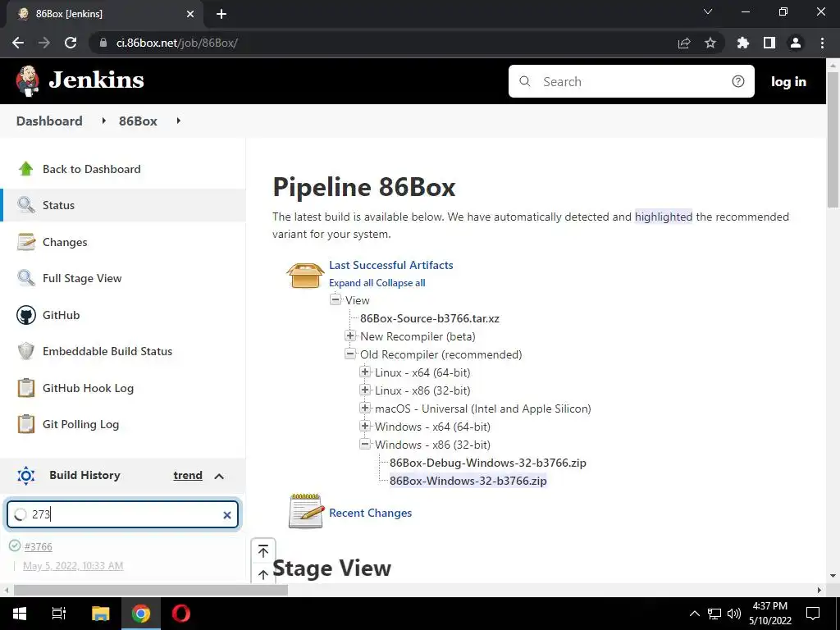Image resolution: width=840 pixels, height=630 pixels.
Task: Click the Full Stage View magnifier icon
Action: click(25, 278)
